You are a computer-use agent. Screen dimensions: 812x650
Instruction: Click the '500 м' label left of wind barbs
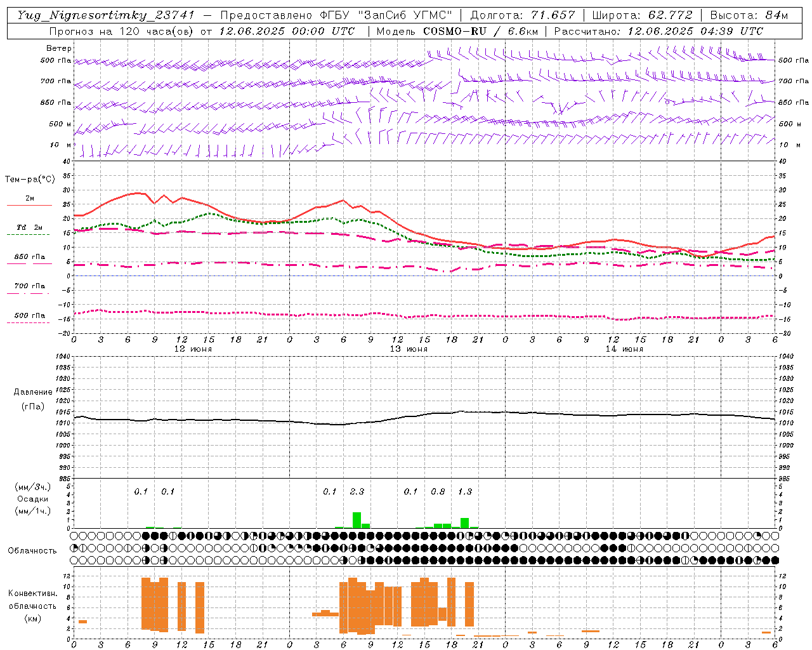click(60, 124)
